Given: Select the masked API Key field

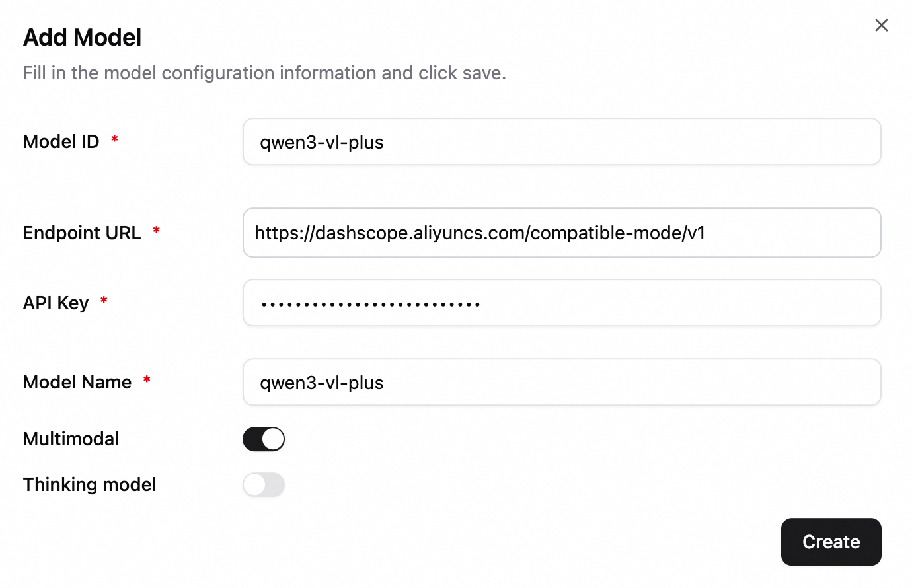Looking at the screenshot, I should click(x=562, y=303).
